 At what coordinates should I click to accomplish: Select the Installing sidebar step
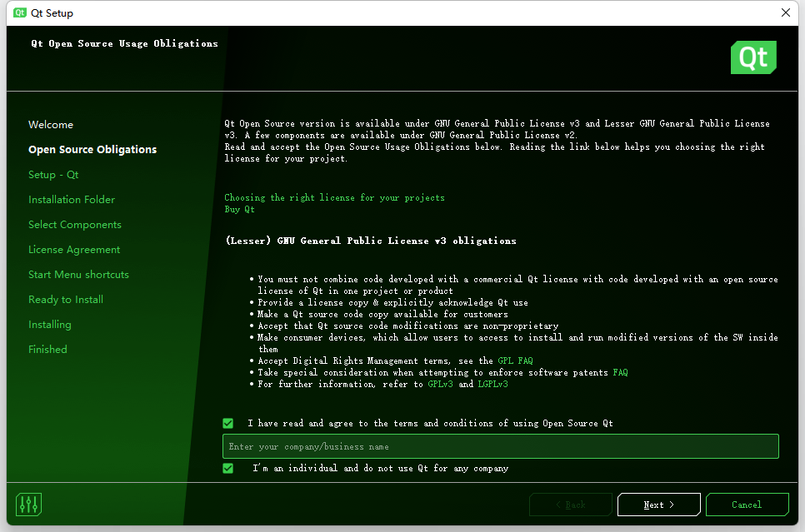(50, 325)
